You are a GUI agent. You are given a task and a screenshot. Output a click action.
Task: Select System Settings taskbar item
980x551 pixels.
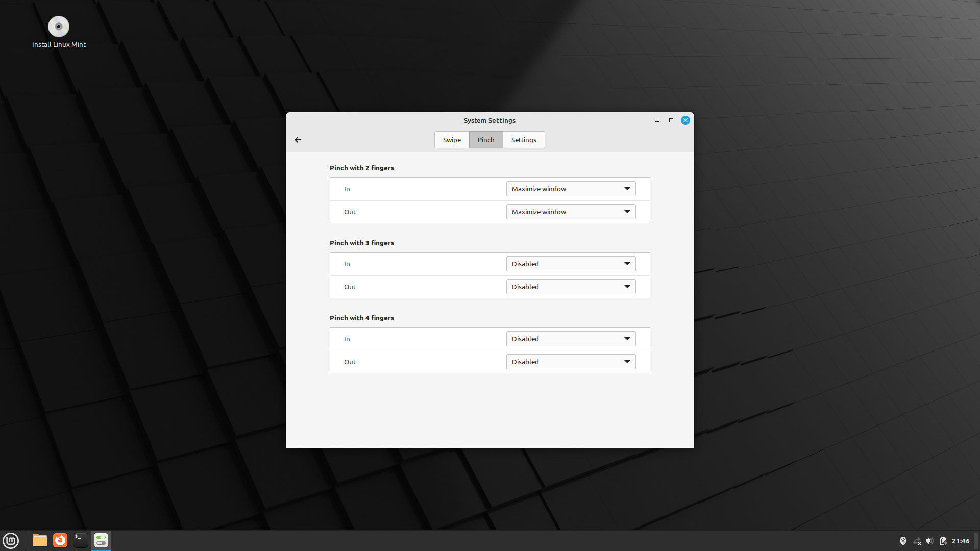(x=101, y=540)
